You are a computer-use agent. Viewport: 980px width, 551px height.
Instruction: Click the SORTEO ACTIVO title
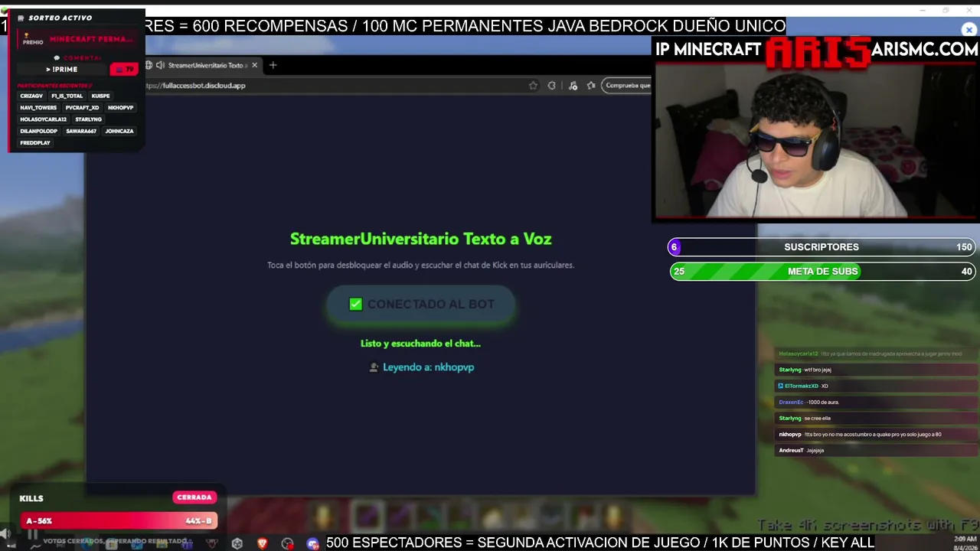tap(60, 18)
